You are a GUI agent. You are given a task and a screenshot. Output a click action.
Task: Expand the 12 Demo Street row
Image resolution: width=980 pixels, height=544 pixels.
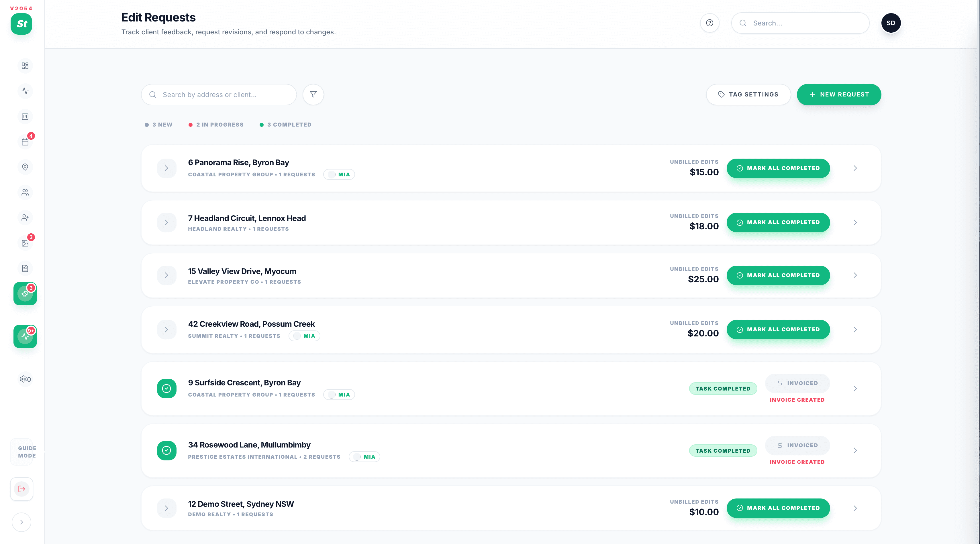coord(167,508)
